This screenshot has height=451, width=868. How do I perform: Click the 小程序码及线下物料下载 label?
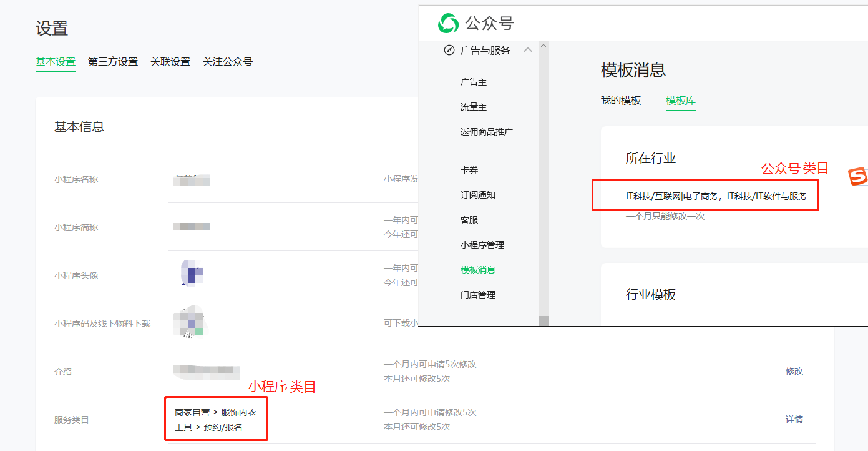click(x=102, y=324)
